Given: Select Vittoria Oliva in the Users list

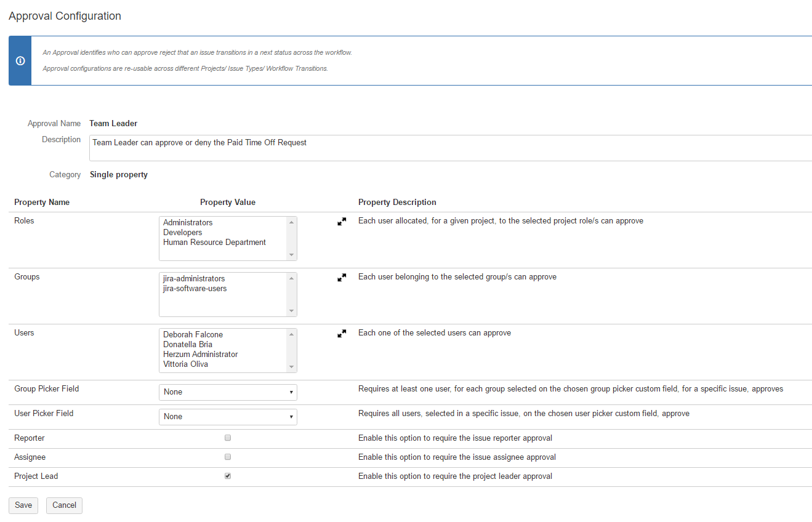Looking at the screenshot, I should pos(185,364).
